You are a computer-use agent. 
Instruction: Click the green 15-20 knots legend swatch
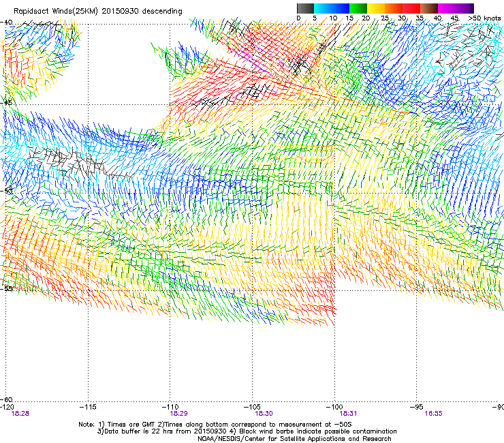358,8
